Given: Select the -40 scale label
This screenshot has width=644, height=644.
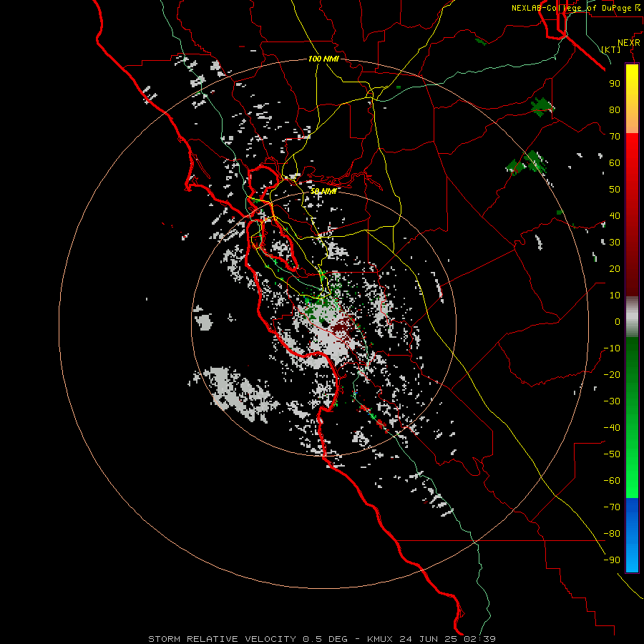Looking at the screenshot, I should tap(612, 428).
